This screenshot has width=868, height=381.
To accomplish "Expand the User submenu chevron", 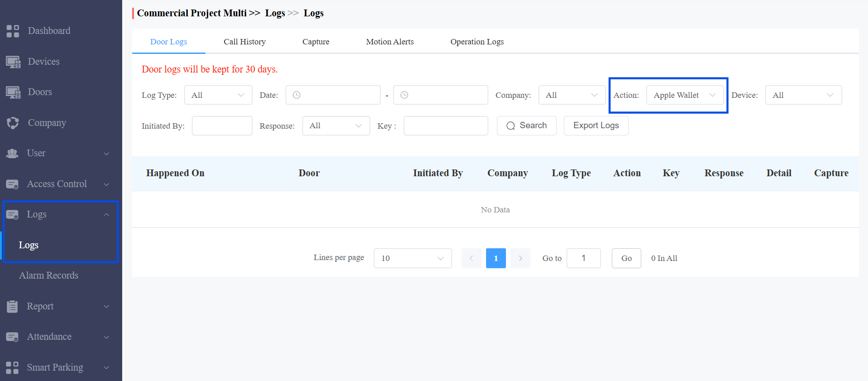I will click(x=106, y=154).
